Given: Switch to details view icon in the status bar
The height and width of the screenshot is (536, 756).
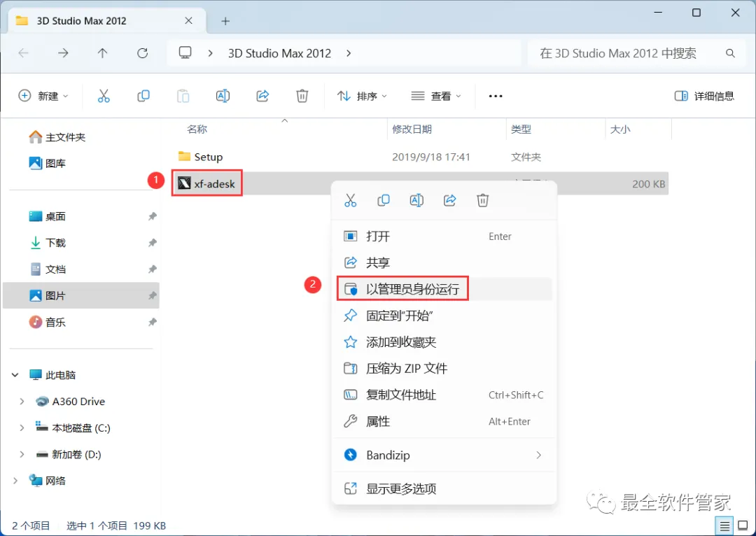Looking at the screenshot, I should point(724,526).
